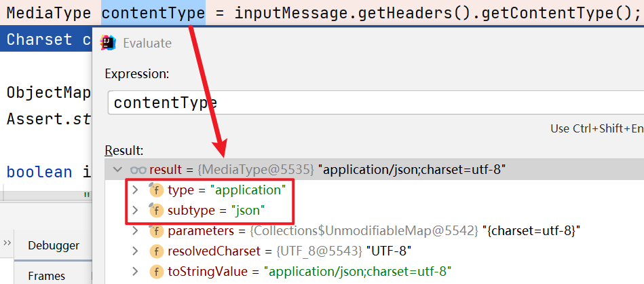The image size is (644, 284).
Task: Expand the parameters map node
Action: [135, 231]
